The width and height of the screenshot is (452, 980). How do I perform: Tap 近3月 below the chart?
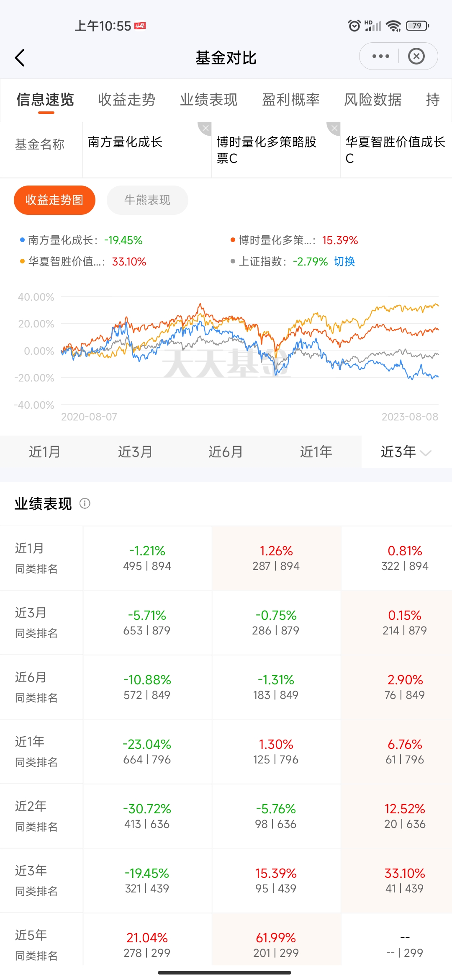135,452
